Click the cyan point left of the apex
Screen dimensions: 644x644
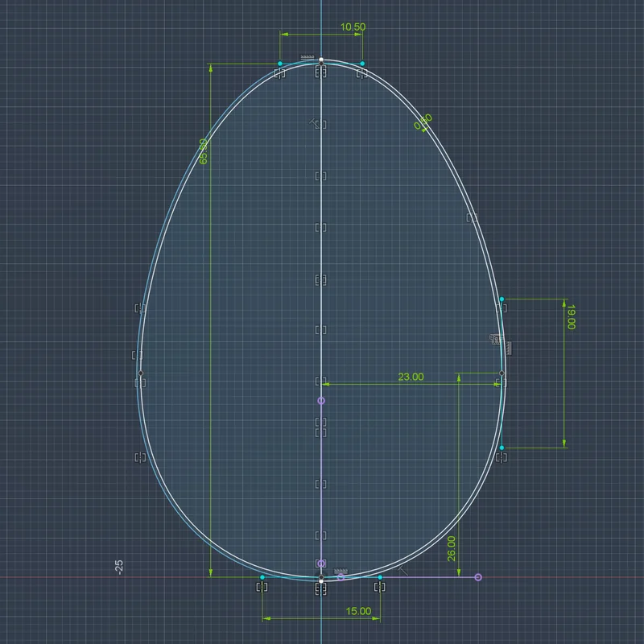click(x=280, y=64)
